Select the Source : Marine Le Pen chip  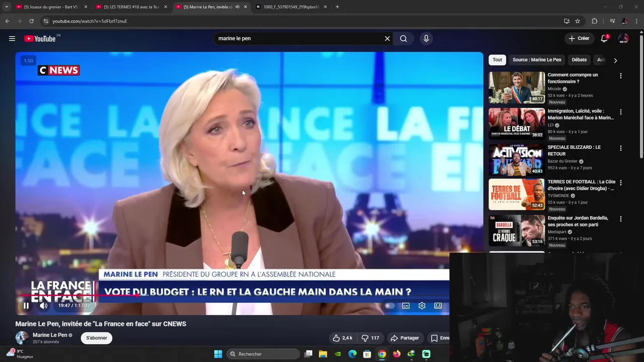[x=537, y=60]
